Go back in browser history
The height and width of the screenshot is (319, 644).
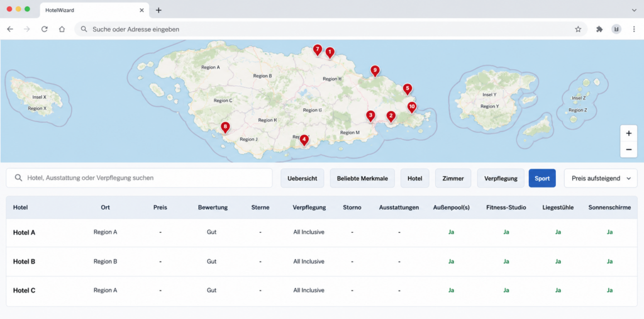point(10,29)
